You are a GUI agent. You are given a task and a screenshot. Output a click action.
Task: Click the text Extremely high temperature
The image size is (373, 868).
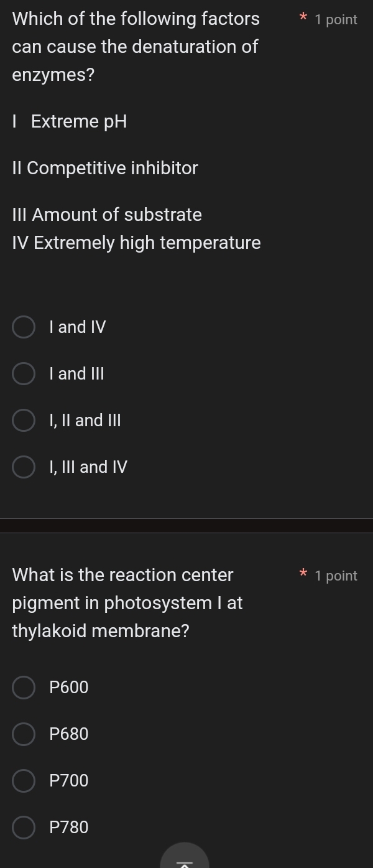click(137, 243)
